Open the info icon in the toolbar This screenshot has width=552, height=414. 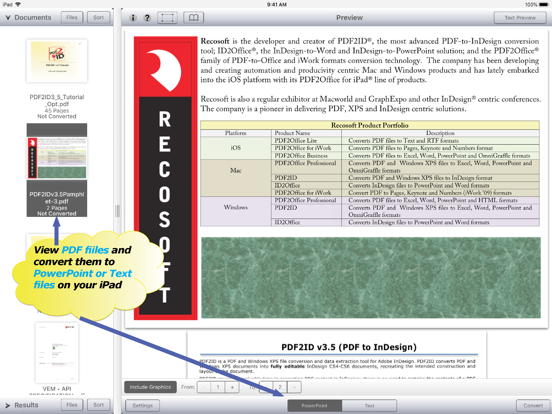133,18
